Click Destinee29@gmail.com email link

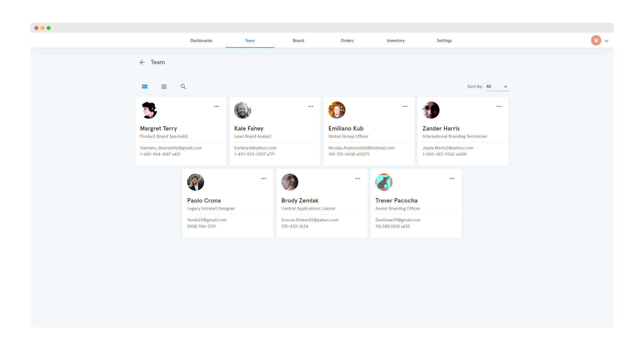click(x=398, y=220)
